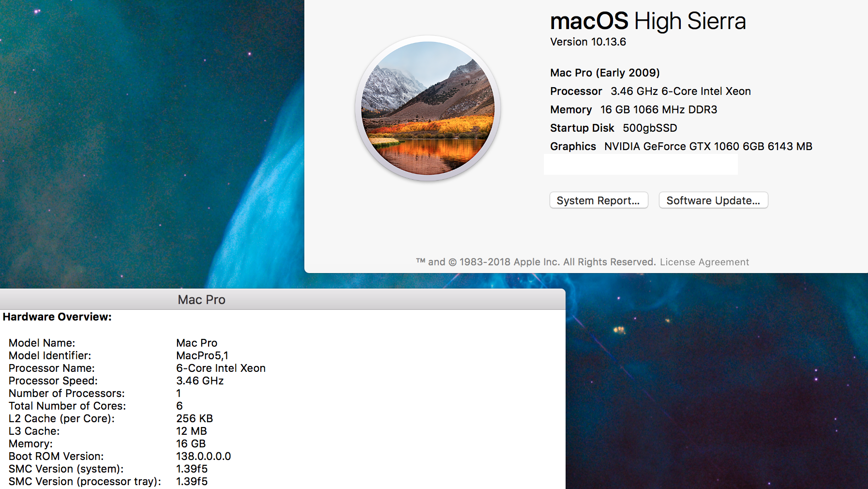Select the 3.46 GHz speed value in System Report
This screenshot has height=489, width=868.
200,381
